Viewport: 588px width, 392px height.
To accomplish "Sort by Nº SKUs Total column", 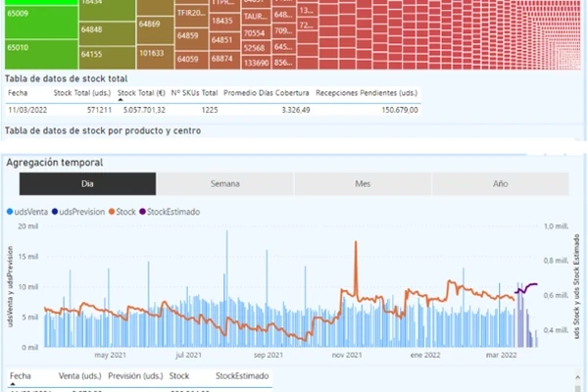I will point(193,92).
